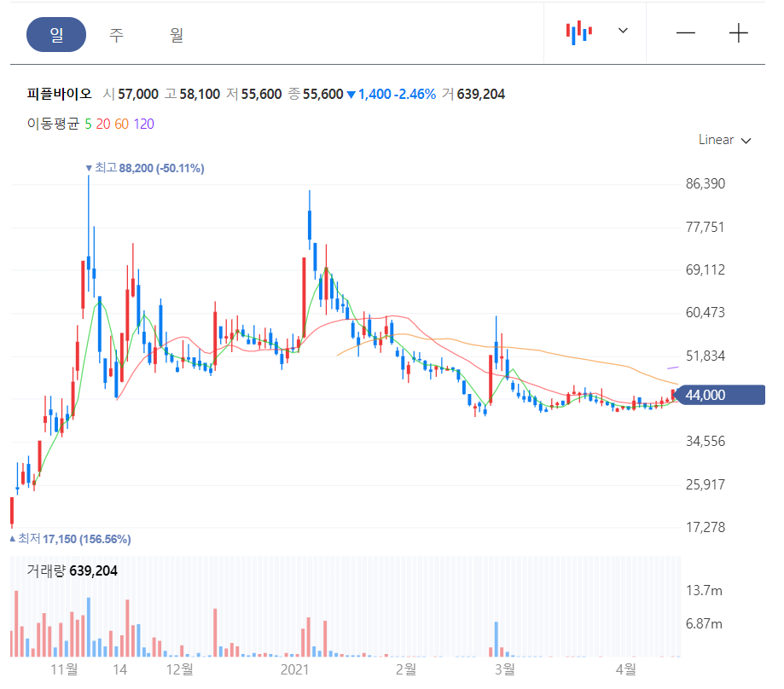Click the candlestick chart type icon
The height and width of the screenshot is (689, 784).
pos(579,32)
